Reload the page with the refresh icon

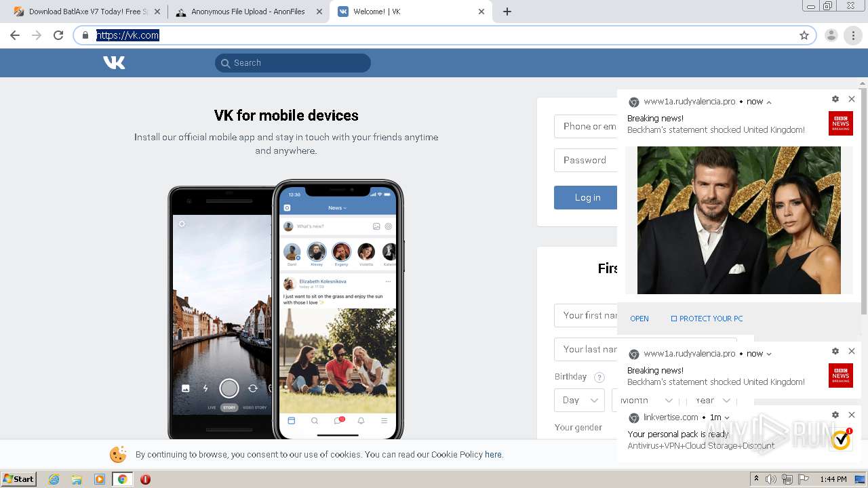pyautogui.click(x=58, y=35)
